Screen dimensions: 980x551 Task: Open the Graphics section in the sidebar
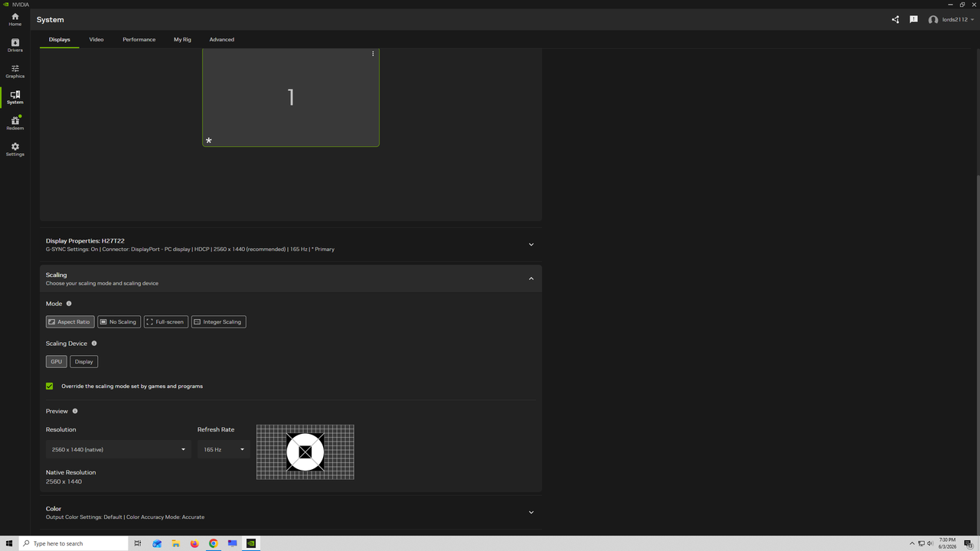[15, 72]
